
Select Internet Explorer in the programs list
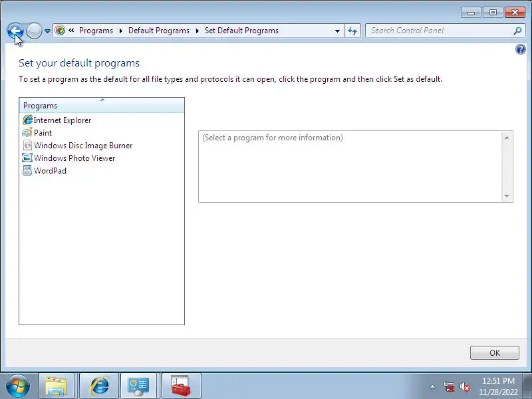(x=63, y=120)
